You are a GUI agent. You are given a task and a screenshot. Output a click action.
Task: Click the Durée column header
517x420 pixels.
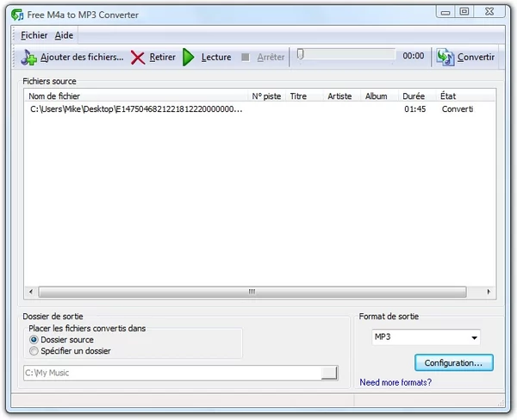pyautogui.click(x=417, y=96)
